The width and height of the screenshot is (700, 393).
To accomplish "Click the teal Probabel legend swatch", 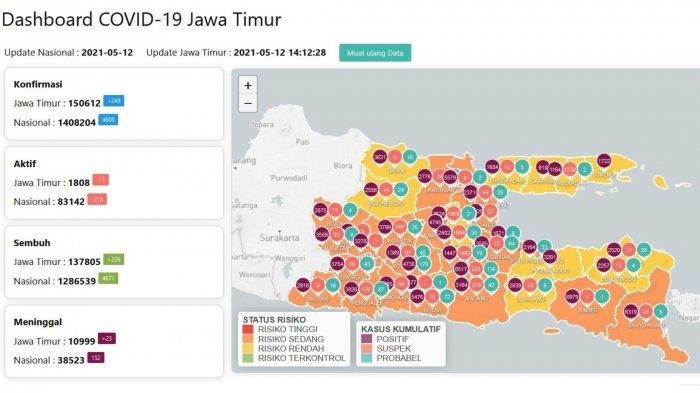I will (x=367, y=358).
